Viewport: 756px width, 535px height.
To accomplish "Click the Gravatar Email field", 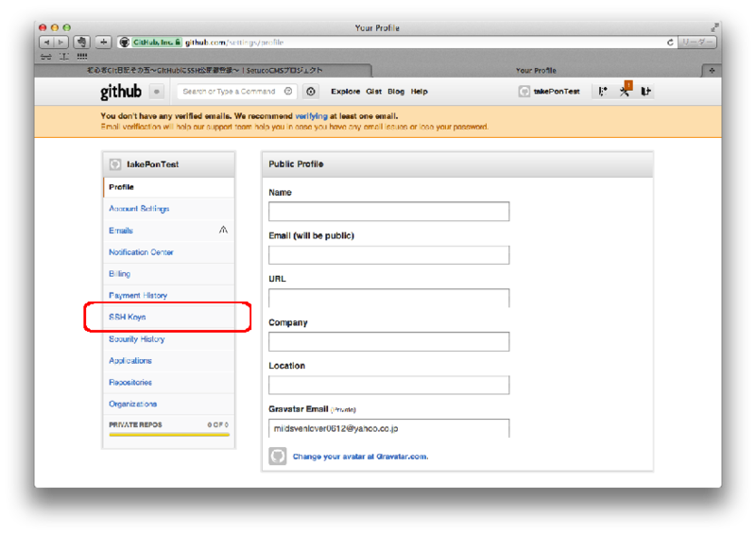I will point(388,428).
